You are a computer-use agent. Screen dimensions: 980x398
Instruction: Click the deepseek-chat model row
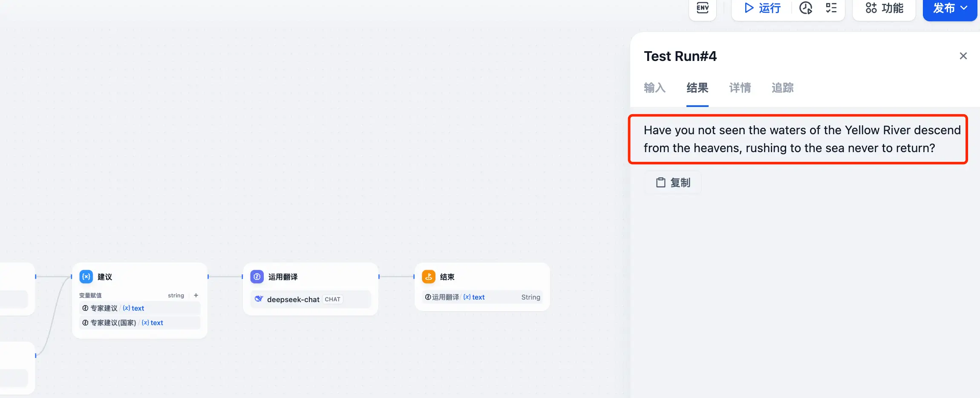(311, 299)
